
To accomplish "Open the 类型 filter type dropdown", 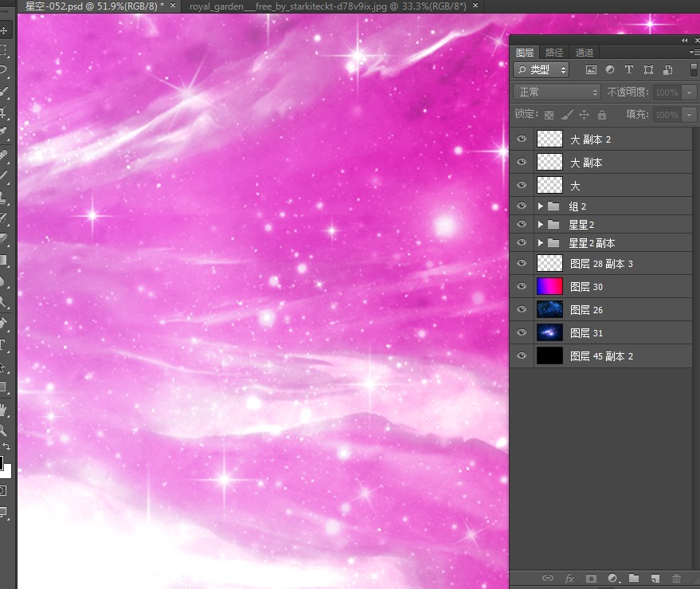I will point(541,69).
